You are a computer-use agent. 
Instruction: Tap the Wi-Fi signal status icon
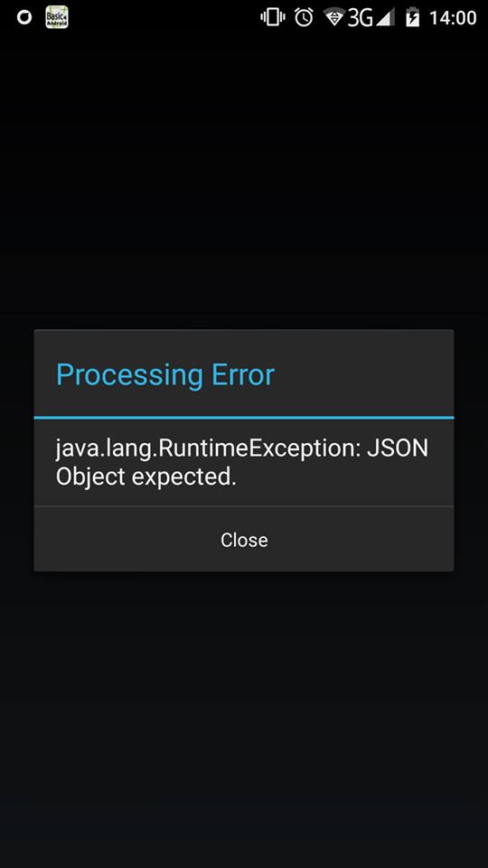pos(334,18)
